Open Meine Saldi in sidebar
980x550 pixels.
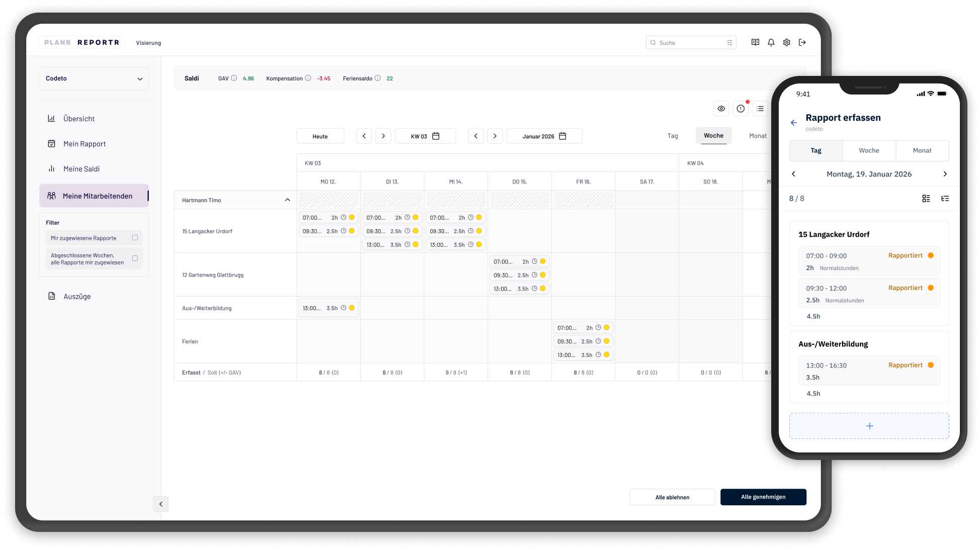[81, 169]
